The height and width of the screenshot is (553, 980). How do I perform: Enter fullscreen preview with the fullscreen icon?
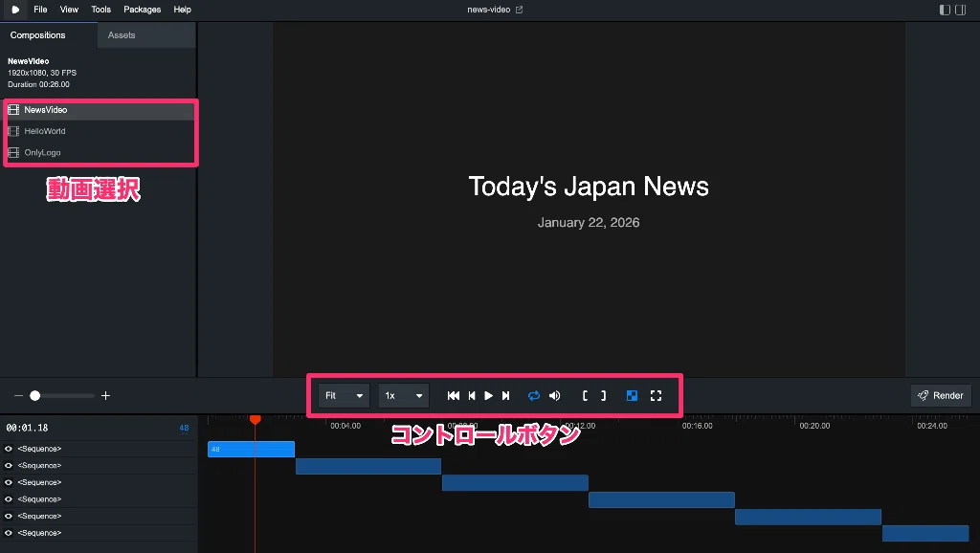click(656, 395)
